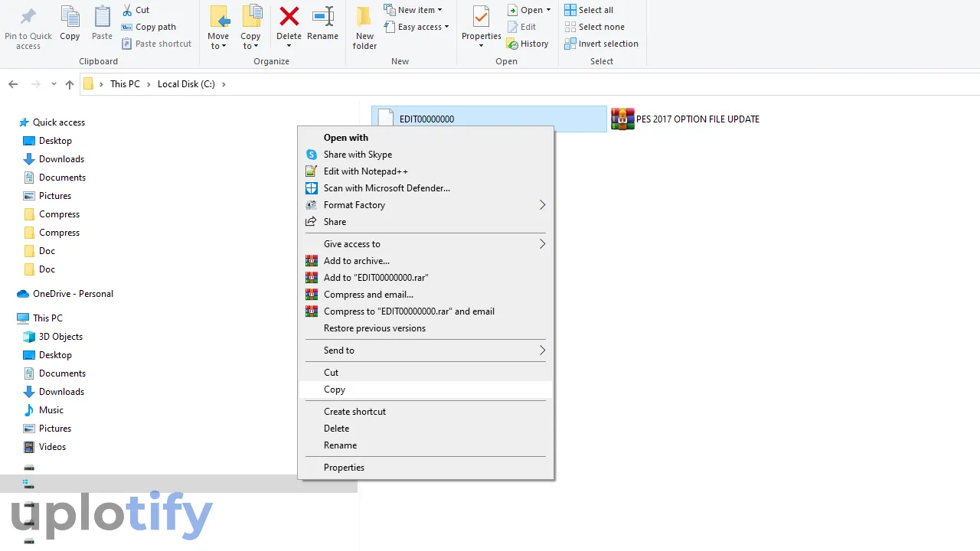Select Quick access in navigation pane
The image size is (980, 551).
[58, 122]
